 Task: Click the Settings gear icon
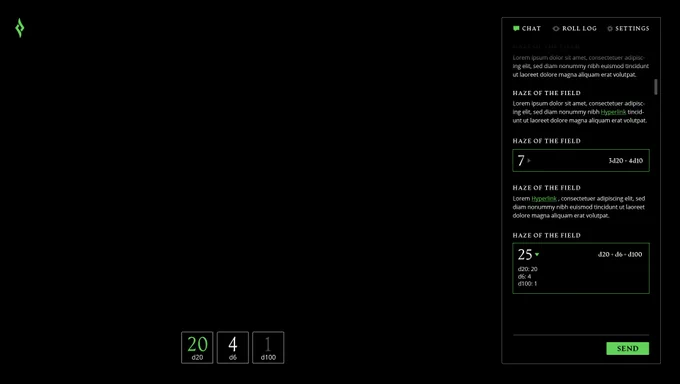click(x=610, y=29)
